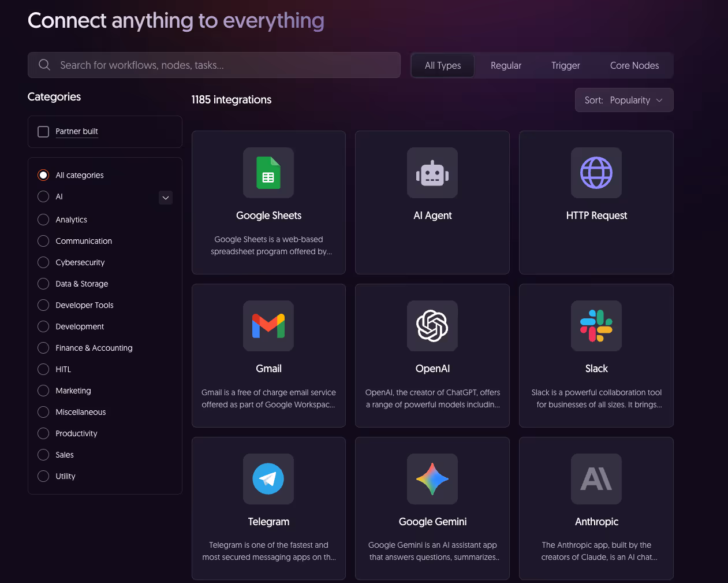
Task: Select the Finance & Accounting category
Action: (43, 348)
